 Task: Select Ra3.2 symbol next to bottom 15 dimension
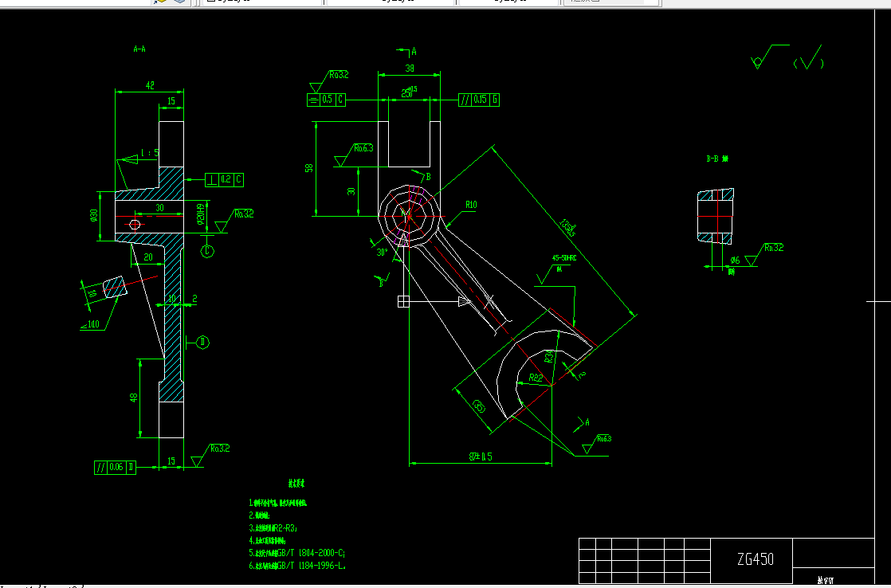[x=210, y=456]
